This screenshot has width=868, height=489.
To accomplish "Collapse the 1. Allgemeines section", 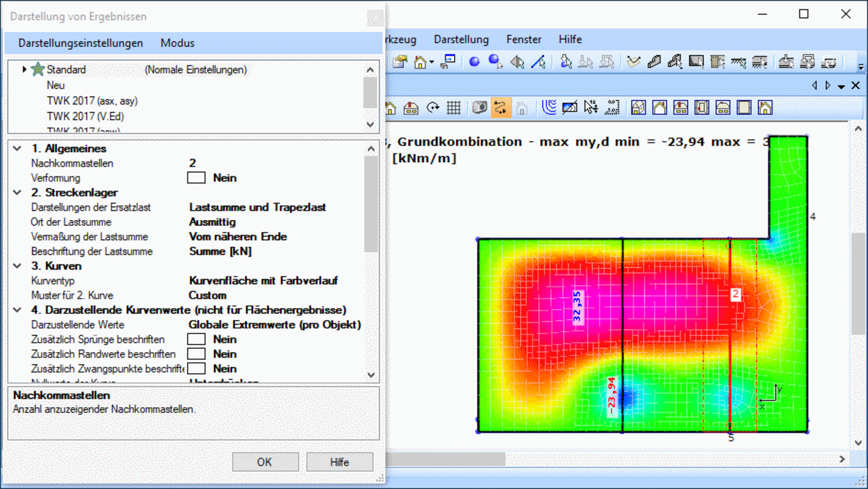I will point(18,149).
